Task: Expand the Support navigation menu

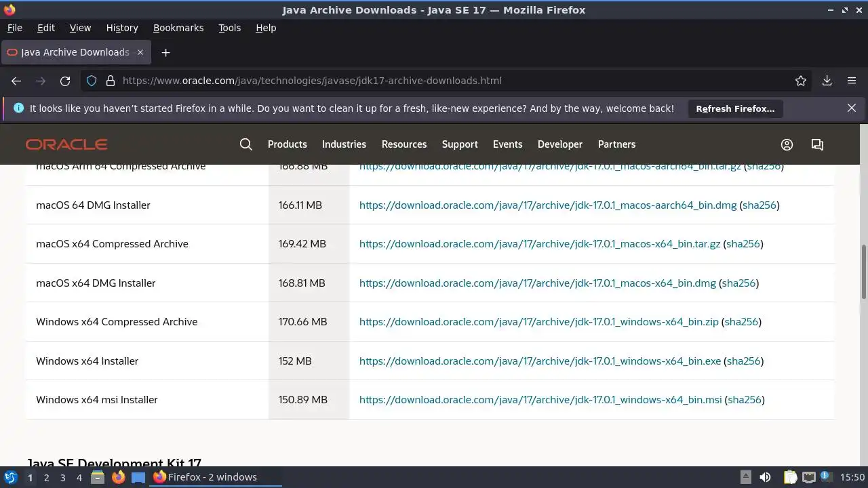Action: click(x=460, y=144)
